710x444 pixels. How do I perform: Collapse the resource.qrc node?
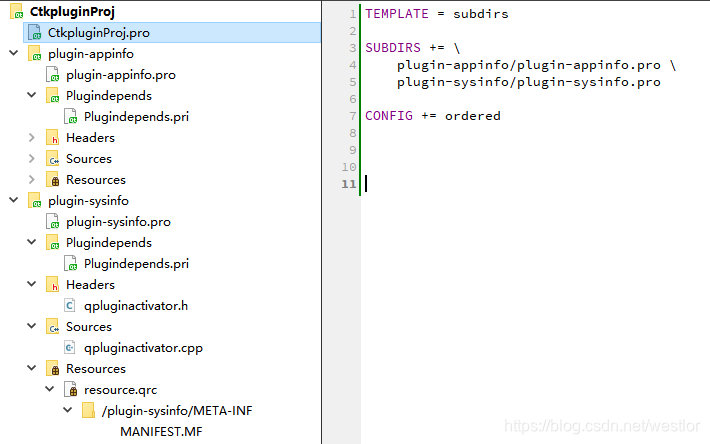pyautogui.click(x=50, y=389)
